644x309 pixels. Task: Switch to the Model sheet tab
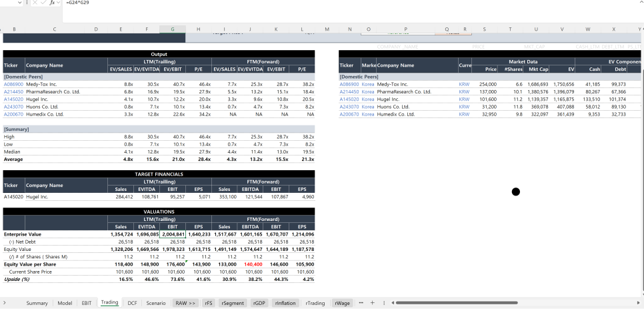click(x=65, y=303)
